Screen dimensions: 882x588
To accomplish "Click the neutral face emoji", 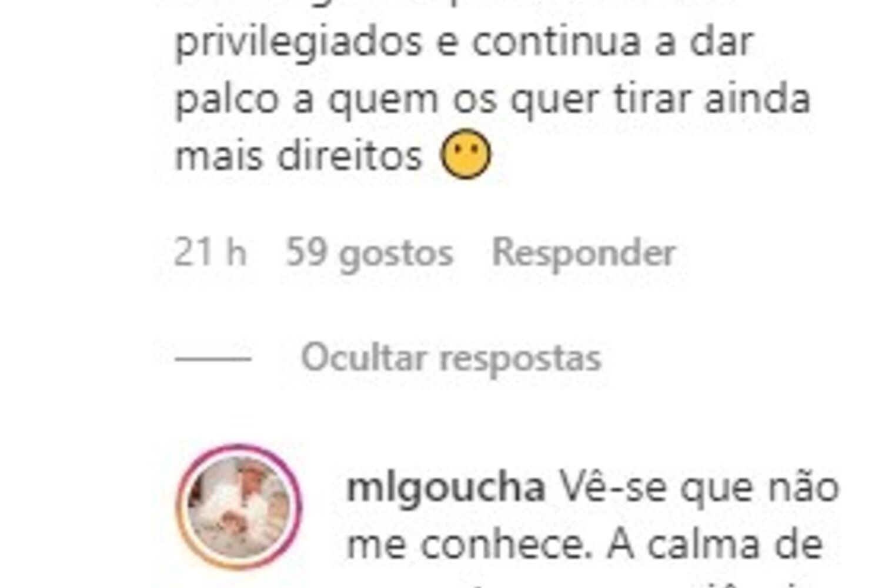I will (466, 153).
